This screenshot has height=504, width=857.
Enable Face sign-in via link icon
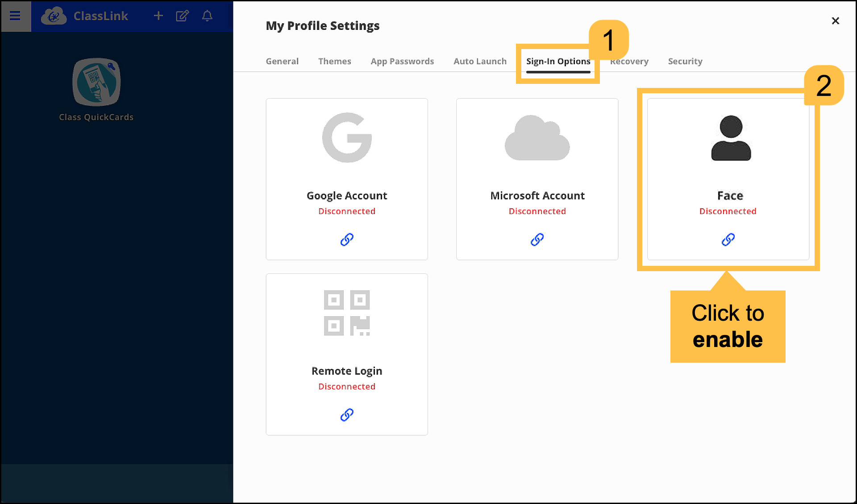(728, 240)
